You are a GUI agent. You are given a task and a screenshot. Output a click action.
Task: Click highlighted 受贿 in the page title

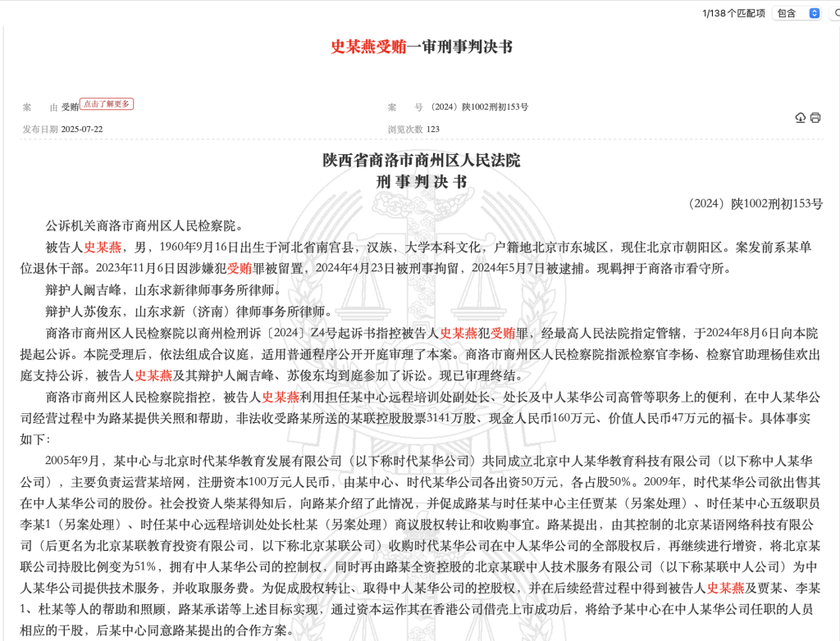(x=391, y=47)
